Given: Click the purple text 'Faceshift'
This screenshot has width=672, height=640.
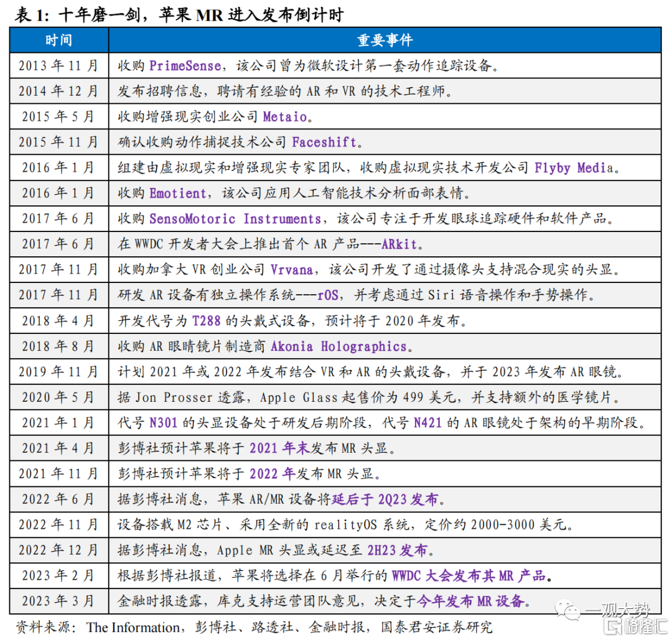Looking at the screenshot, I should [x=324, y=142].
